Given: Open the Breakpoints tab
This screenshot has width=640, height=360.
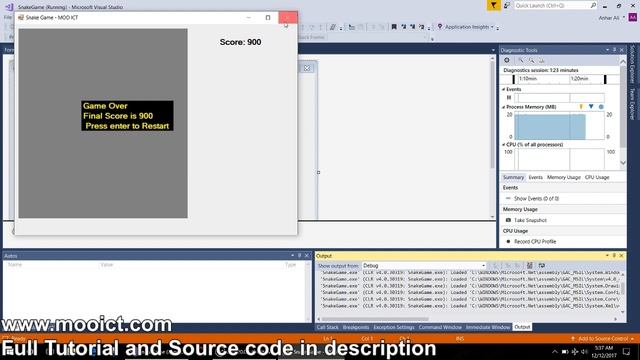Looking at the screenshot, I should coord(356,327).
